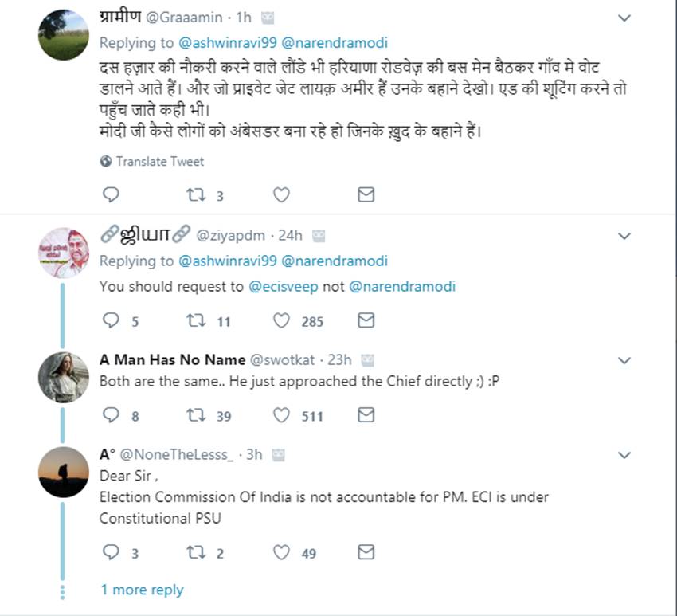This screenshot has height=616, width=677.
Task: Like the A Man Has No Name tweet
Action: 281,415
